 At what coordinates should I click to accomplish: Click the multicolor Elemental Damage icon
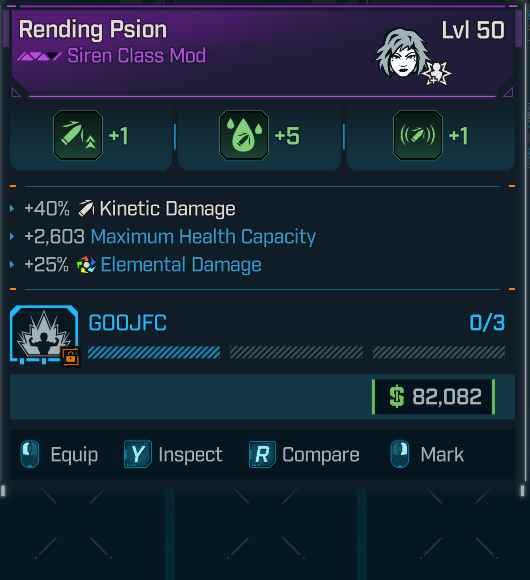point(86,265)
